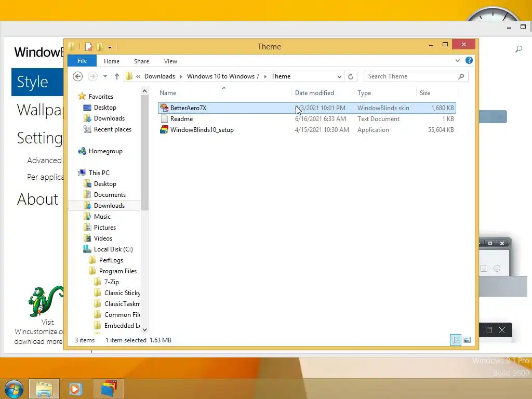Open Music folder in navigation pane
Image resolution: width=532 pixels, height=399 pixels.
click(x=102, y=217)
